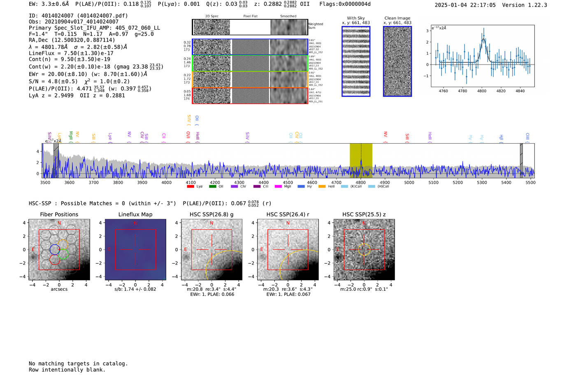Click the 'Pixel Flat' column header
Screen dimensions: 576x392
click(x=250, y=16)
